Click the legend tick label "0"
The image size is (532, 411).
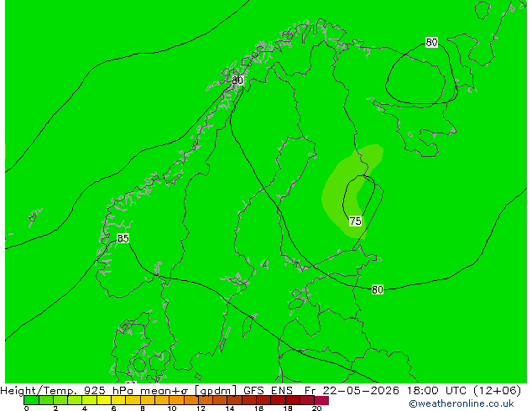click(x=27, y=408)
